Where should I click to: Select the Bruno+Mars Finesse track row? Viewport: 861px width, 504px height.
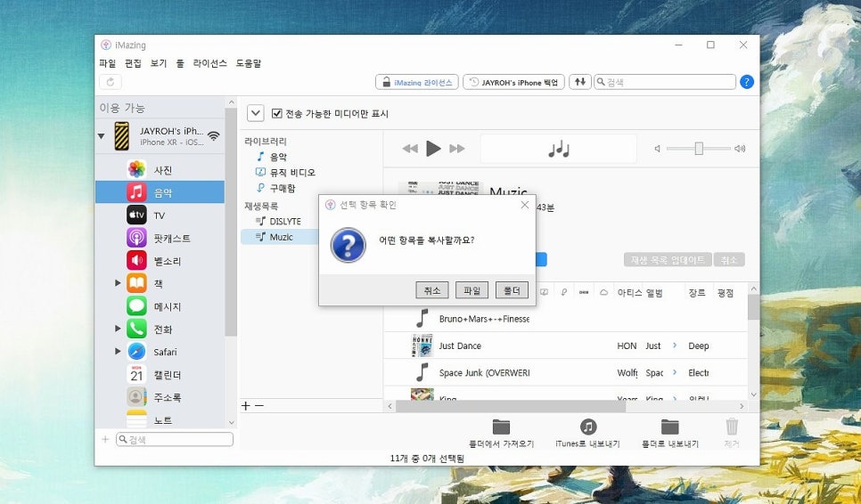[x=566, y=319]
